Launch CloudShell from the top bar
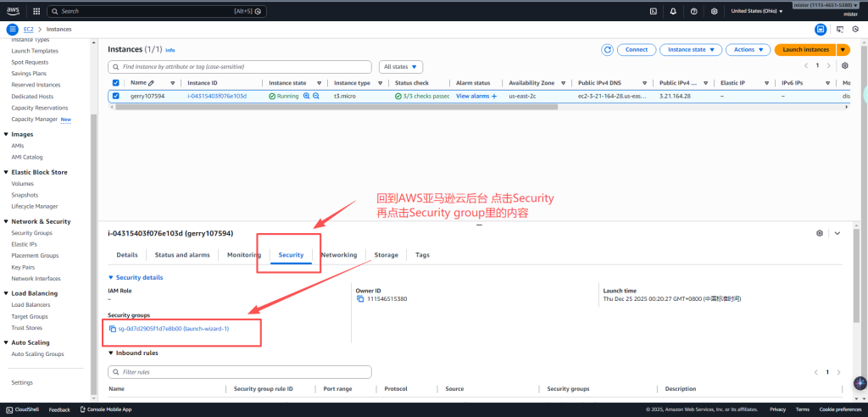 (x=654, y=11)
